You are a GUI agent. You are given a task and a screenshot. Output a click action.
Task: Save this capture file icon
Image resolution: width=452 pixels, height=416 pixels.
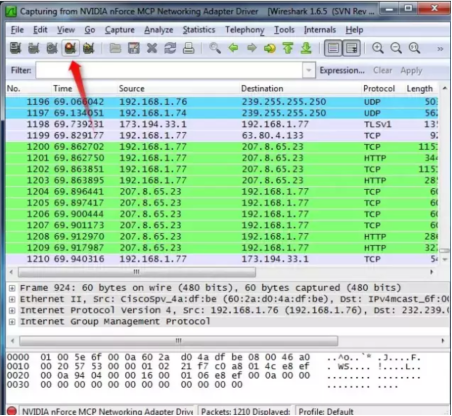pos(134,48)
